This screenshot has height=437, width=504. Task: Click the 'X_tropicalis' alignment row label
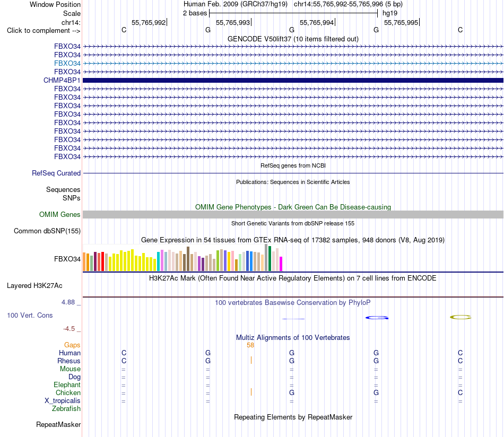click(63, 401)
